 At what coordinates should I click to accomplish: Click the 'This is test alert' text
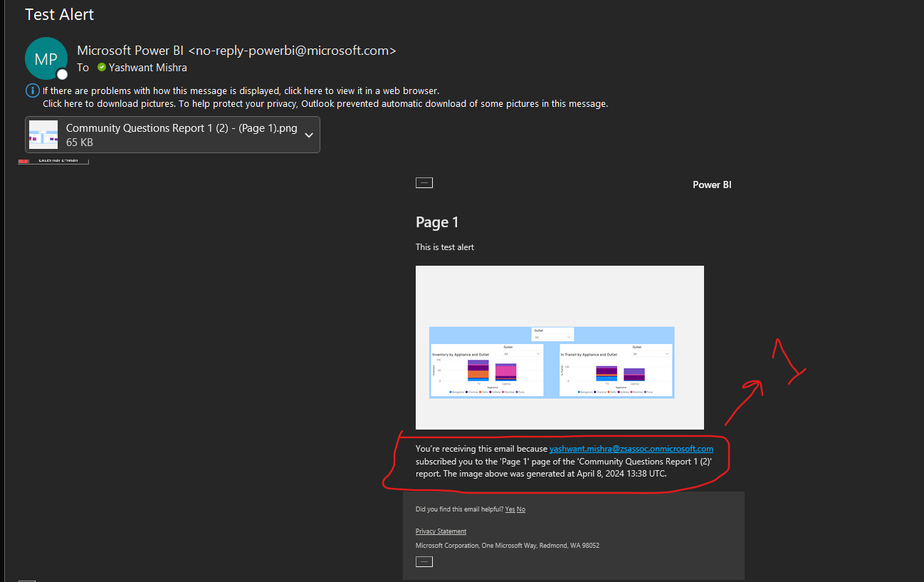[445, 247]
